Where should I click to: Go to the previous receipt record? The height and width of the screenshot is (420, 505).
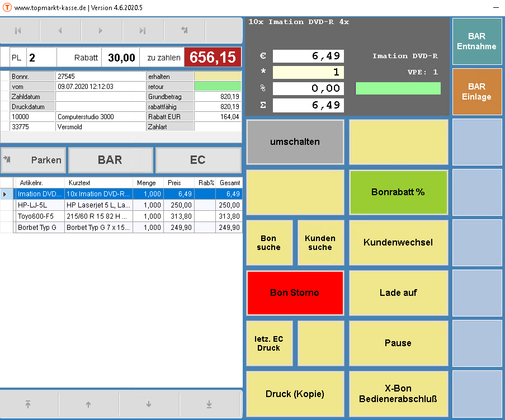pyautogui.click(x=60, y=31)
